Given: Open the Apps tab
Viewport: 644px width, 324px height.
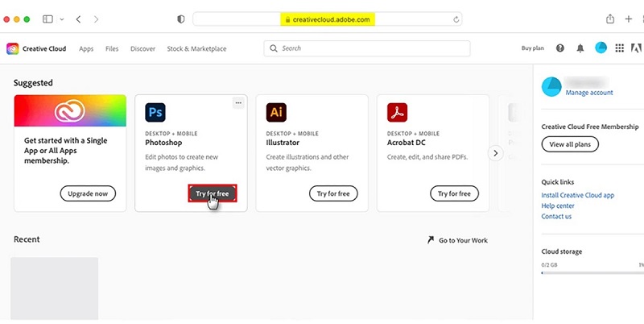Looking at the screenshot, I should coord(86,48).
